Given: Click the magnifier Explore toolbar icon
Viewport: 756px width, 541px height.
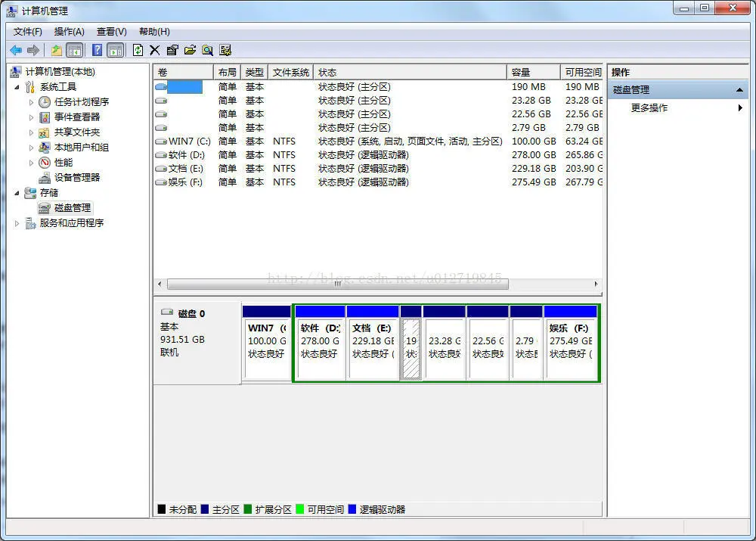Looking at the screenshot, I should 207,50.
